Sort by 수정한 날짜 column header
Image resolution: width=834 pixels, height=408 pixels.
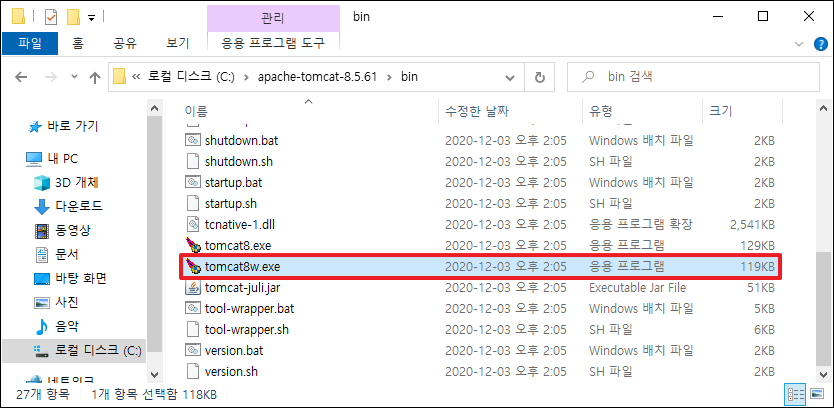pos(511,111)
